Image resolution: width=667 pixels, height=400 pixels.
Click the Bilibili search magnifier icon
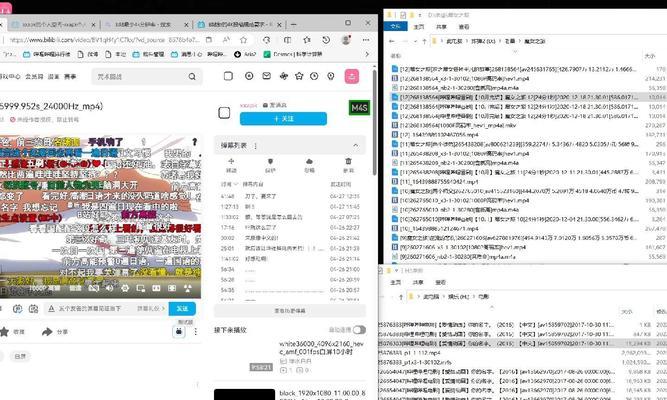[x=192, y=77]
